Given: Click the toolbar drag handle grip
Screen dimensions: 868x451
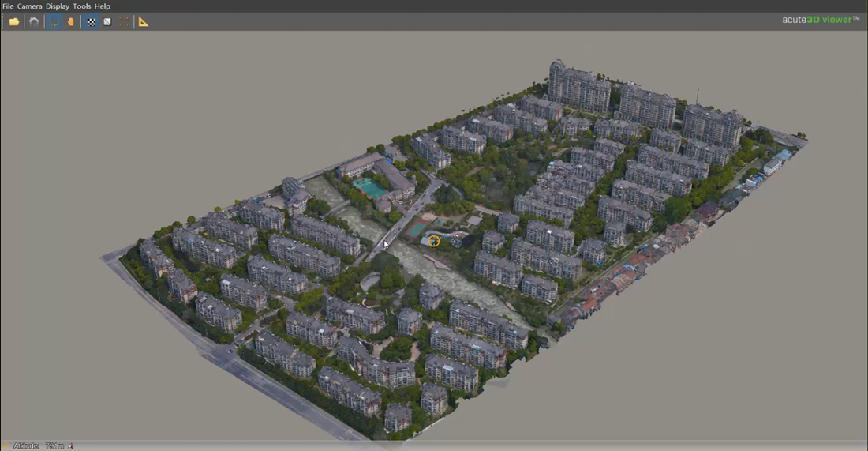Looking at the screenshot, I should pyautogui.click(x=4, y=22).
